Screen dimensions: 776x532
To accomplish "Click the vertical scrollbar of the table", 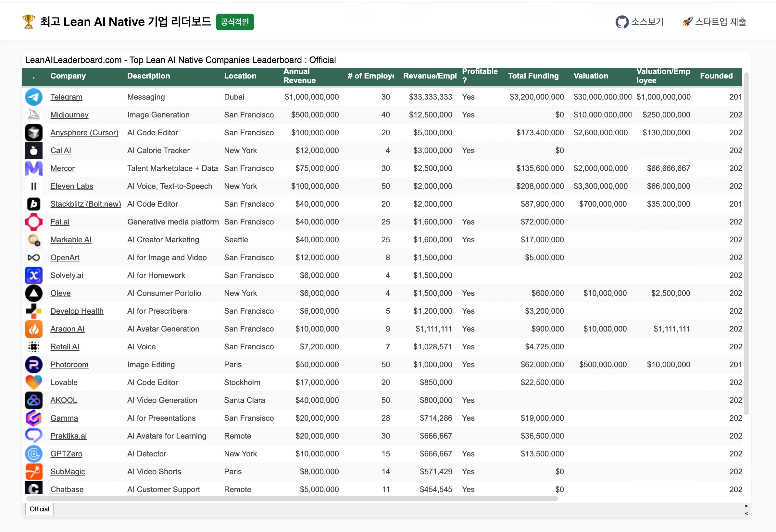I will (x=747, y=244).
